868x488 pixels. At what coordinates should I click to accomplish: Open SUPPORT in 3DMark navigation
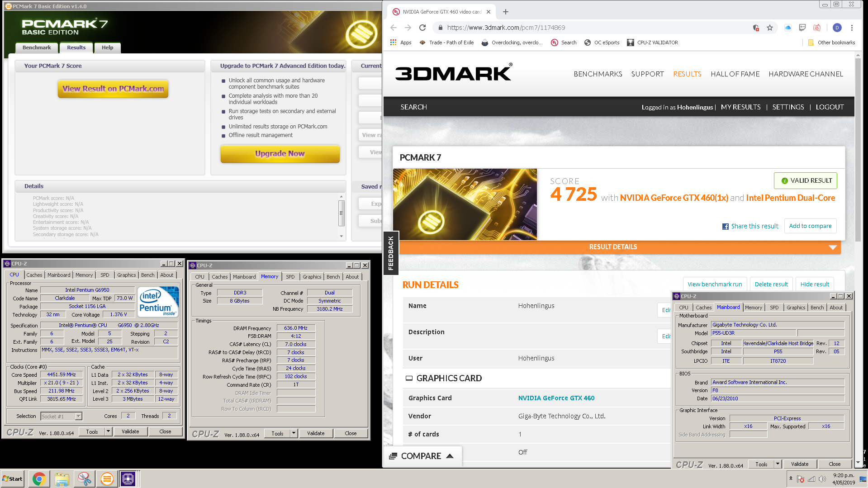pyautogui.click(x=648, y=74)
